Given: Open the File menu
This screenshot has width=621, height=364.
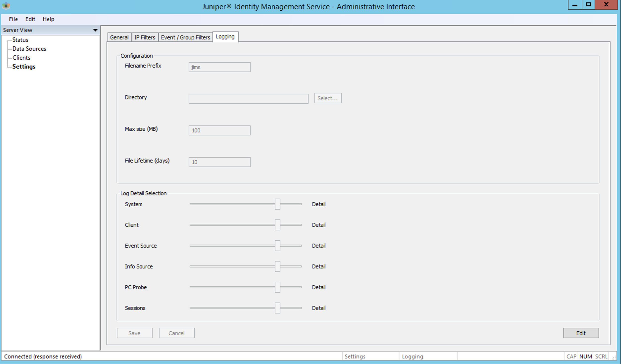Looking at the screenshot, I should tap(13, 19).
